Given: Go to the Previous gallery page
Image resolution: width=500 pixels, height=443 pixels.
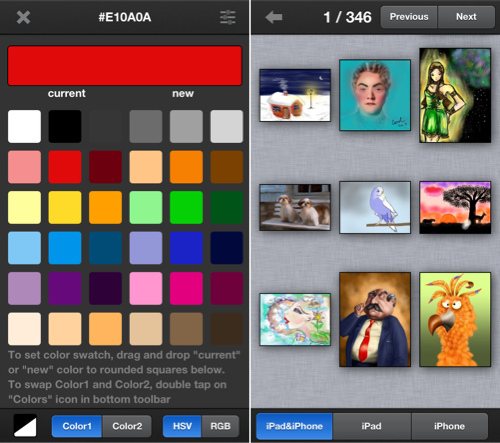Looking at the screenshot, I should 409,17.
